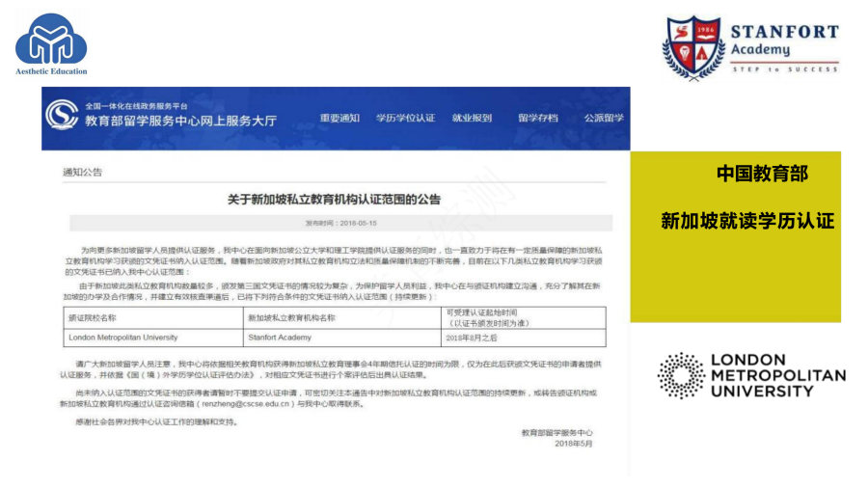
Task: Click the 2018年5月 date at the bottom
Action: tap(574, 444)
